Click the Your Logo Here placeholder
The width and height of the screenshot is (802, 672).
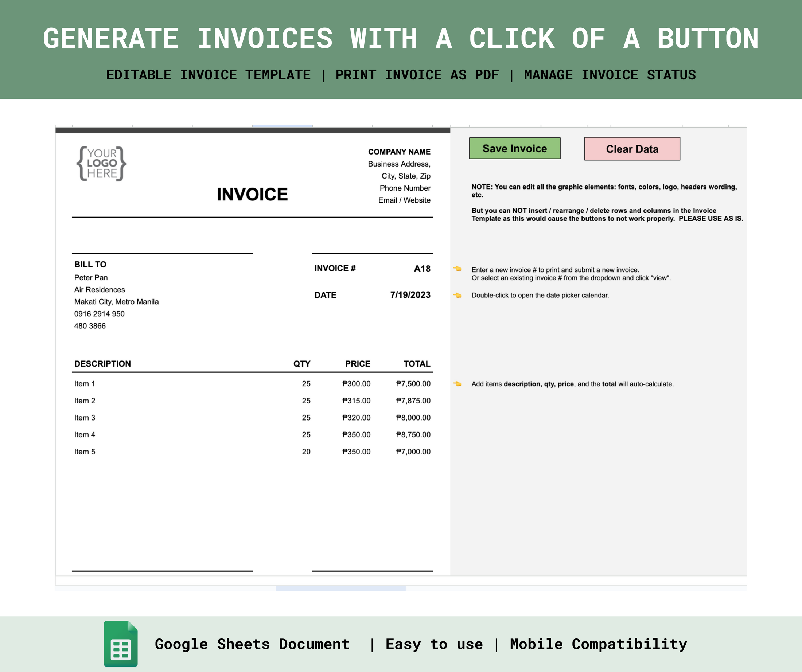tap(102, 163)
